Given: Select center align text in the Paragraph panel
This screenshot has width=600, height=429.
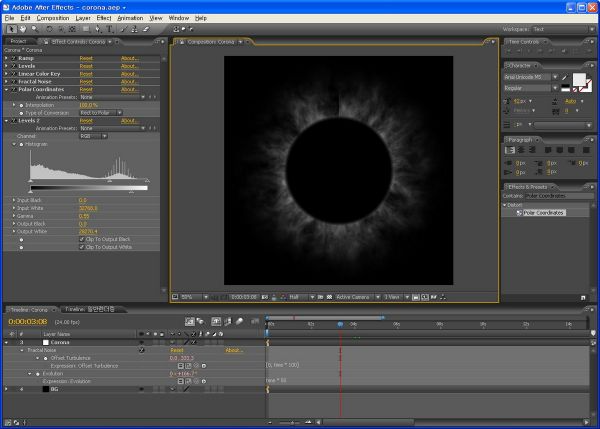Looking at the screenshot, I should click(521, 150).
